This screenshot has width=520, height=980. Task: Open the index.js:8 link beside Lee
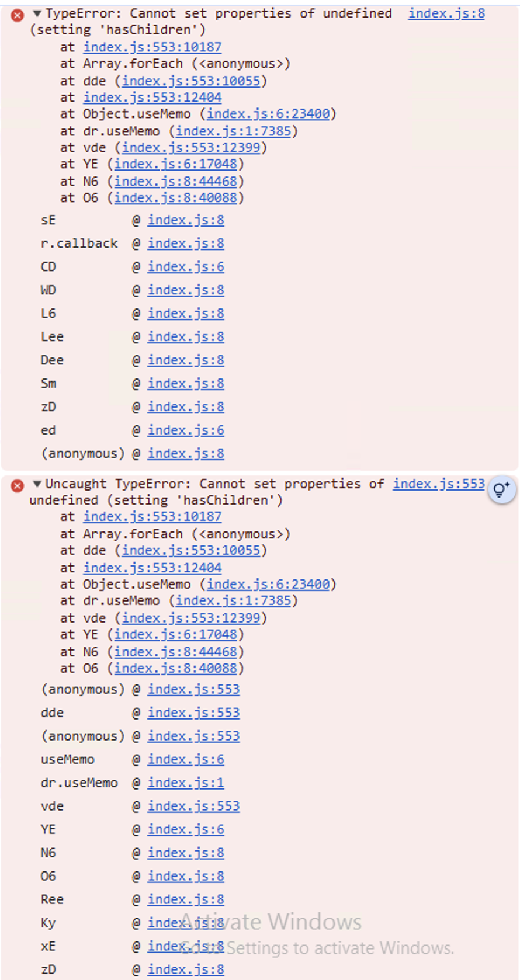pyautogui.click(x=186, y=337)
